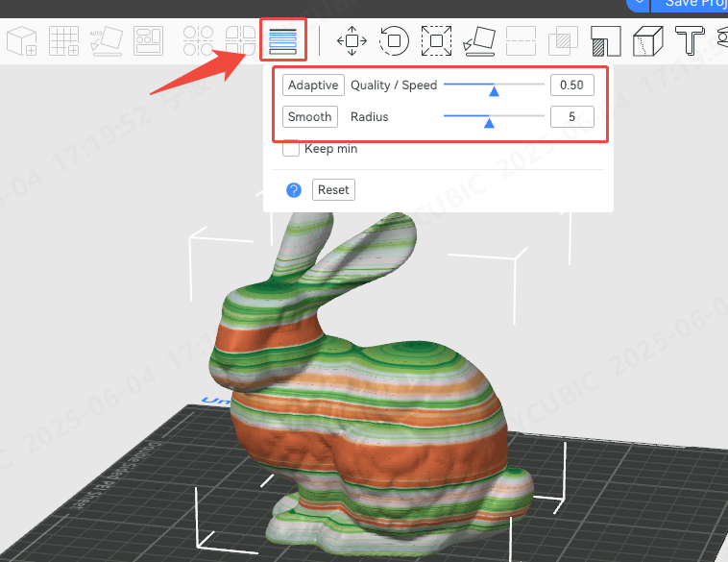Toggle the Variable layer height tool
This screenshot has width=728, height=562.
(282, 41)
